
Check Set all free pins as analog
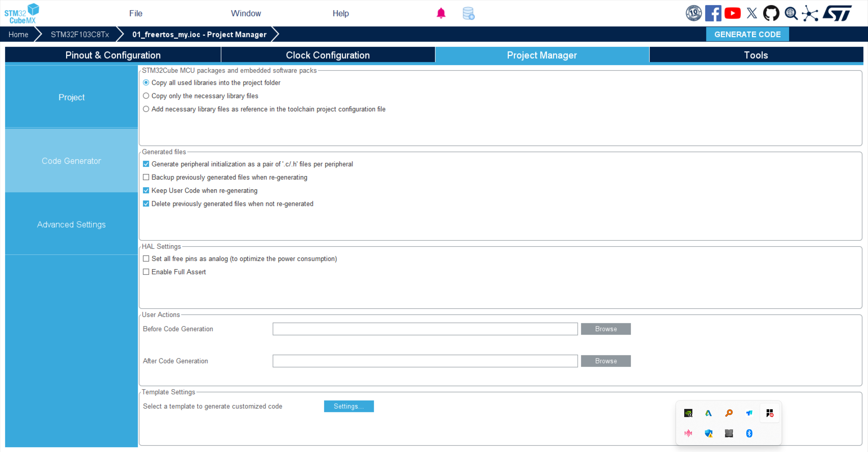(x=146, y=259)
